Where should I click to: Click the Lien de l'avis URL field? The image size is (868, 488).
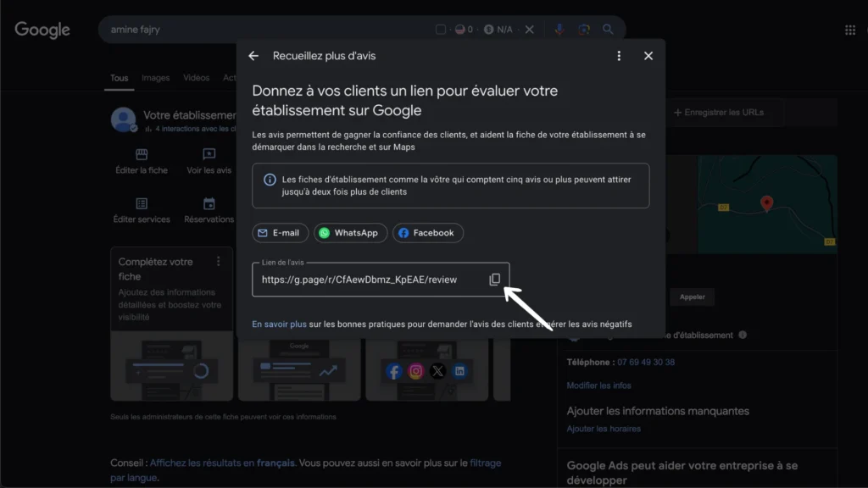point(381,280)
